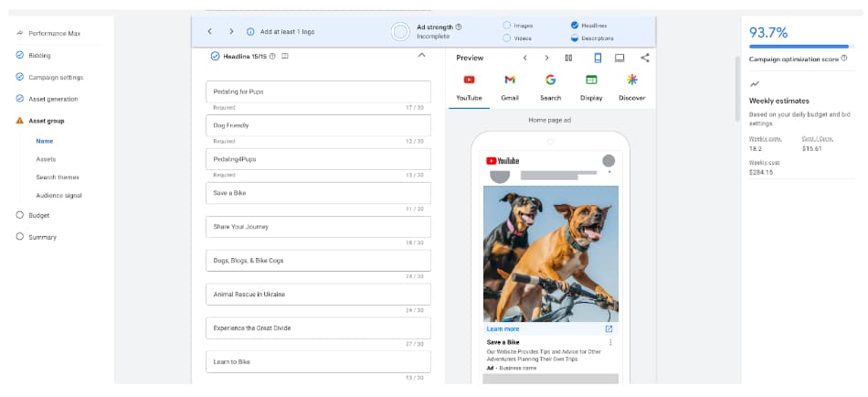Select the Search preview tab
Image resolution: width=868 pixels, height=397 pixels.
tap(550, 89)
